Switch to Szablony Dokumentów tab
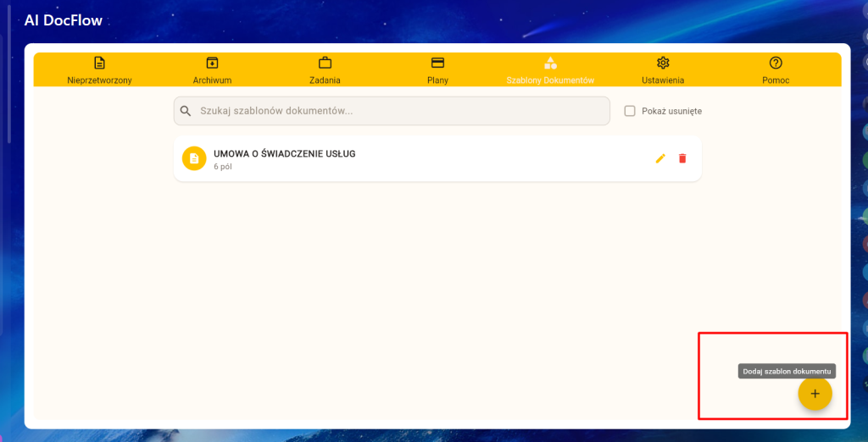Image resolution: width=868 pixels, height=442 pixels. (550, 70)
